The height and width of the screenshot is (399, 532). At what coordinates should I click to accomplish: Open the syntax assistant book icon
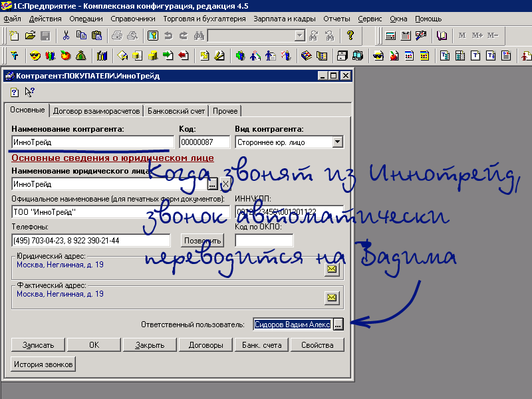click(x=442, y=35)
